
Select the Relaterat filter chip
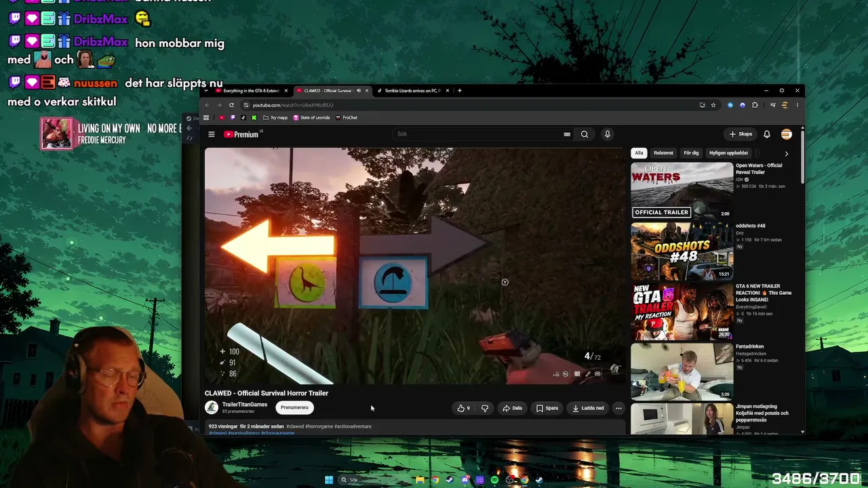664,153
